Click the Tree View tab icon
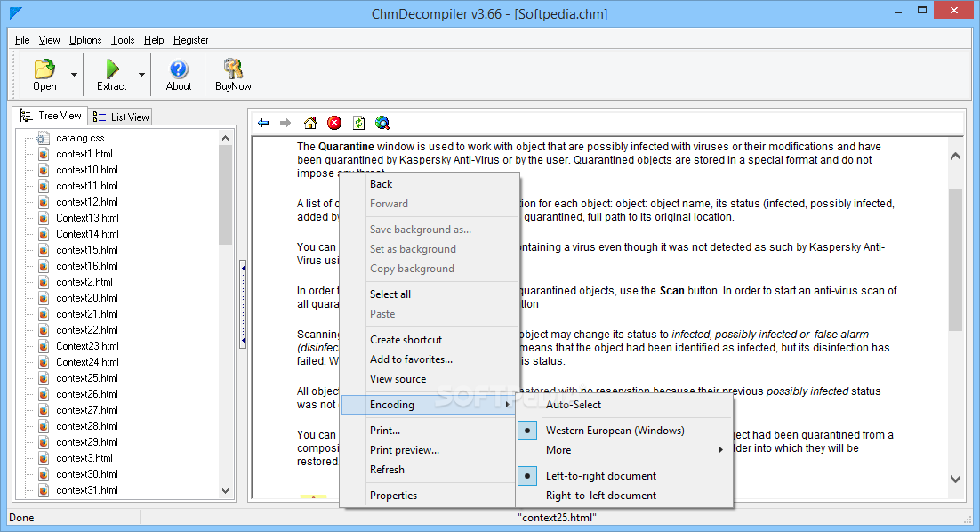980x532 pixels. click(26, 116)
